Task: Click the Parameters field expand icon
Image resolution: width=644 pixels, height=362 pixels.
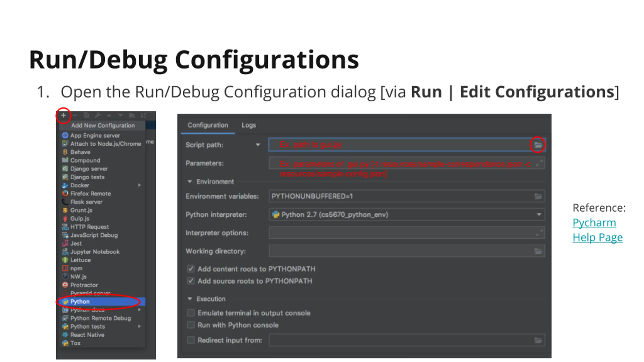Action: (539, 163)
